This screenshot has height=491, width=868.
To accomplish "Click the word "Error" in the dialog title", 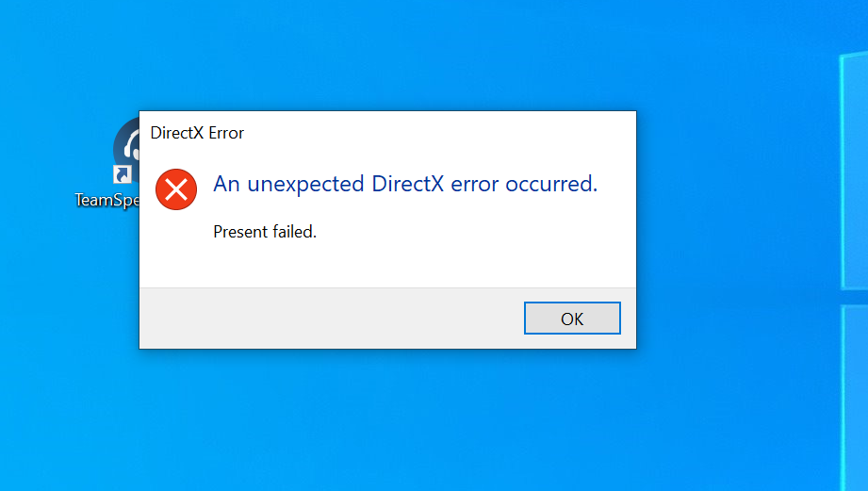I will [226, 133].
